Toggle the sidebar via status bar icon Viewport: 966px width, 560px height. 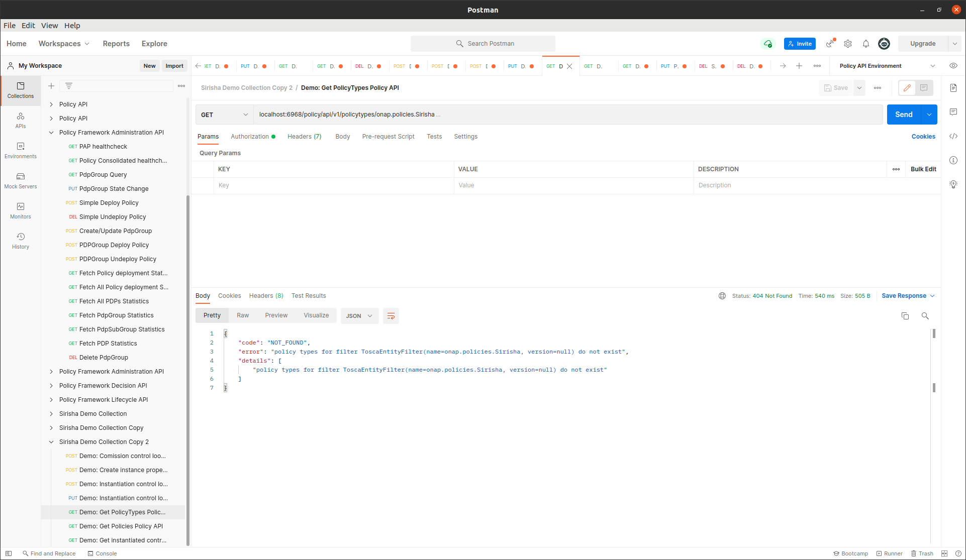(x=9, y=553)
